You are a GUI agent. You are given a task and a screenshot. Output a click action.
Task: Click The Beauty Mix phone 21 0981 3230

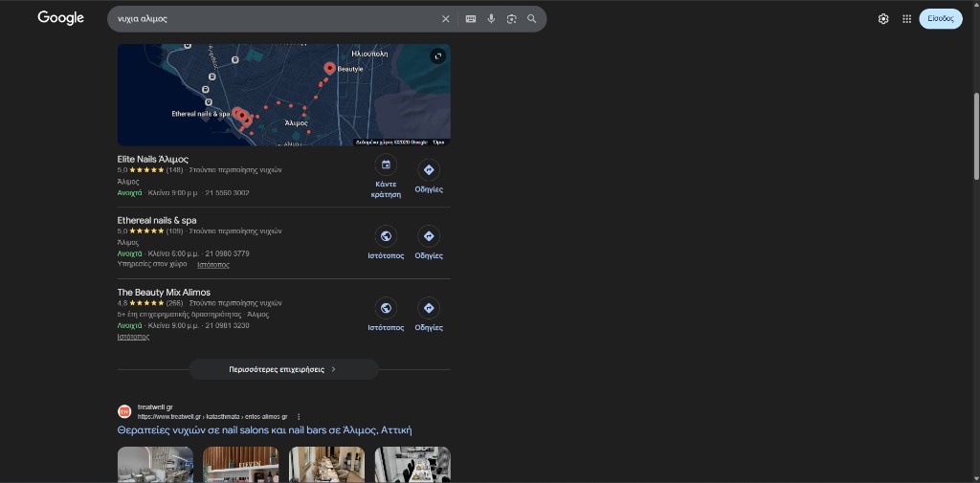(x=227, y=325)
